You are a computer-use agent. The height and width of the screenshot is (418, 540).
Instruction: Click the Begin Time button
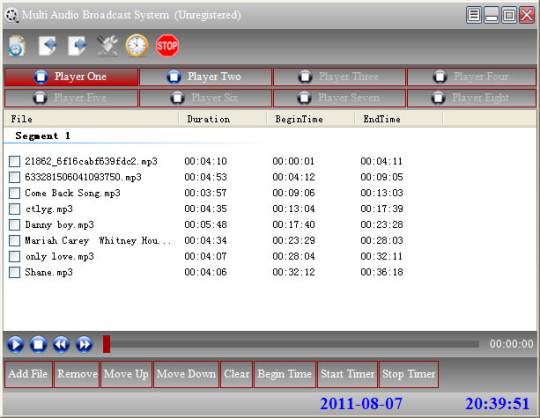pyautogui.click(x=285, y=374)
